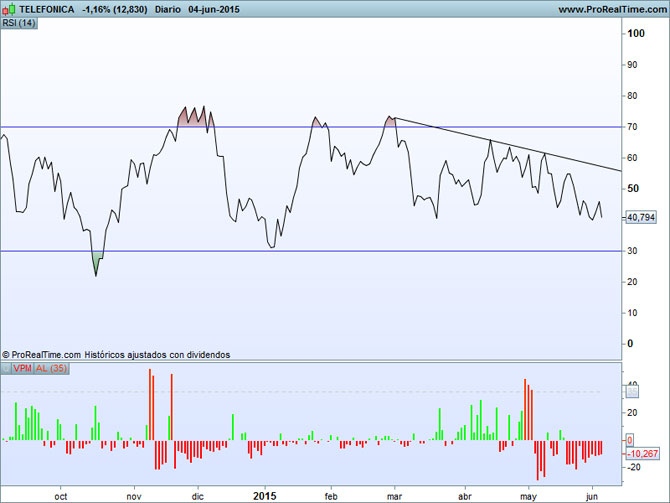Click the AL (35) indicator label
Viewport: 670px width, 503px height.
(51, 368)
